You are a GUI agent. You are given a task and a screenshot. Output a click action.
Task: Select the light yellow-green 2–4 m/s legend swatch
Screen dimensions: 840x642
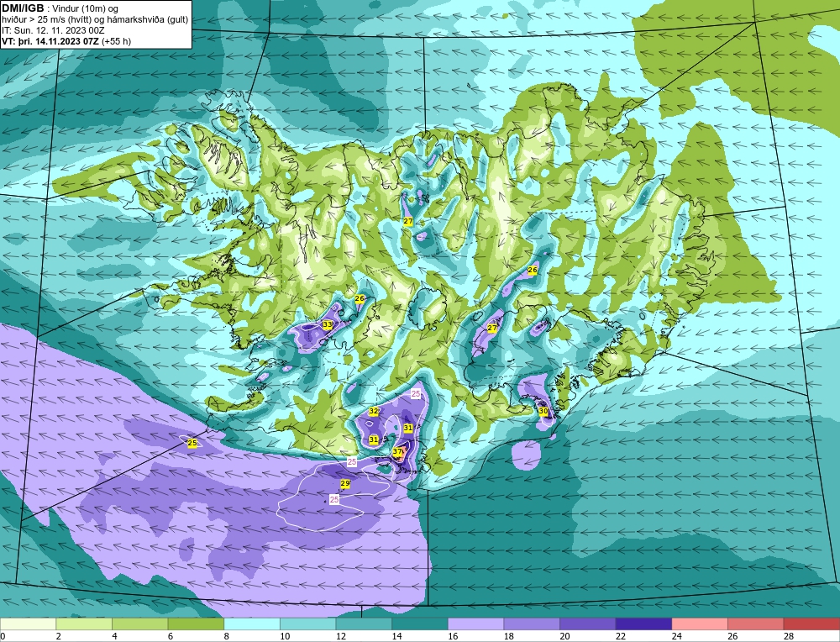coord(84,624)
